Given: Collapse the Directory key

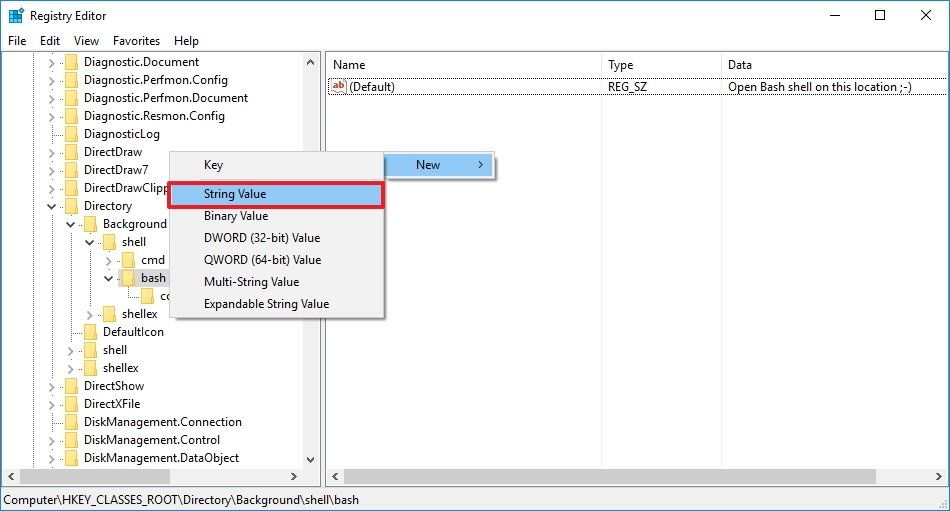Looking at the screenshot, I should 51,207.
